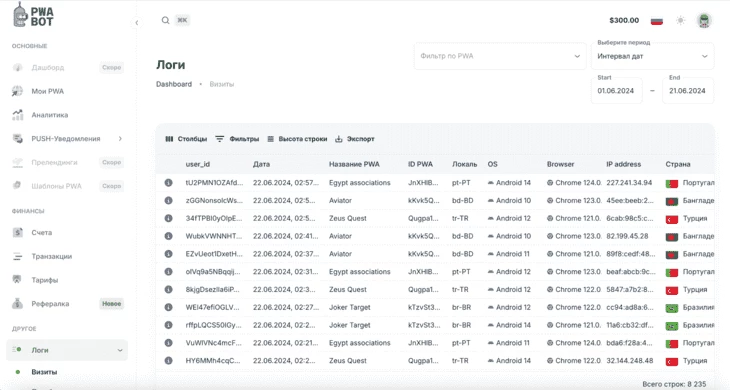Image resolution: width=730 pixels, height=390 pixels.
Task: Open info icon for row rffpLQCS50IGy
Action: [169, 325]
